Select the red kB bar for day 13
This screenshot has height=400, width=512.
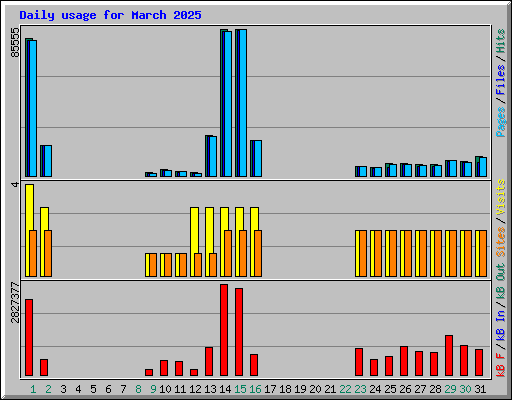tap(209, 362)
